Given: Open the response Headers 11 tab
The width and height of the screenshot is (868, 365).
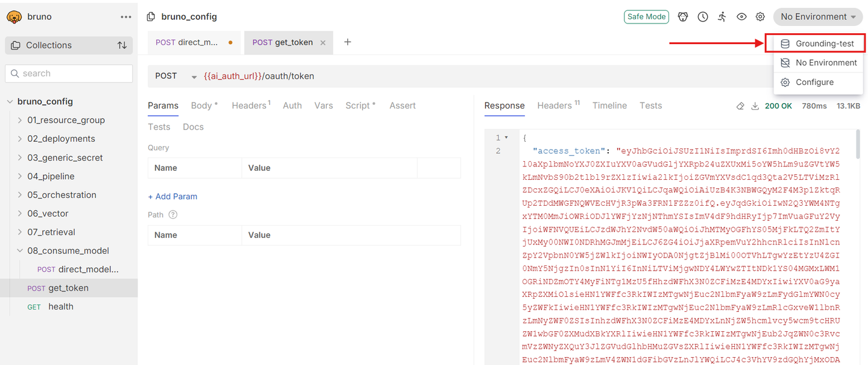Looking at the screenshot, I should coord(558,106).
